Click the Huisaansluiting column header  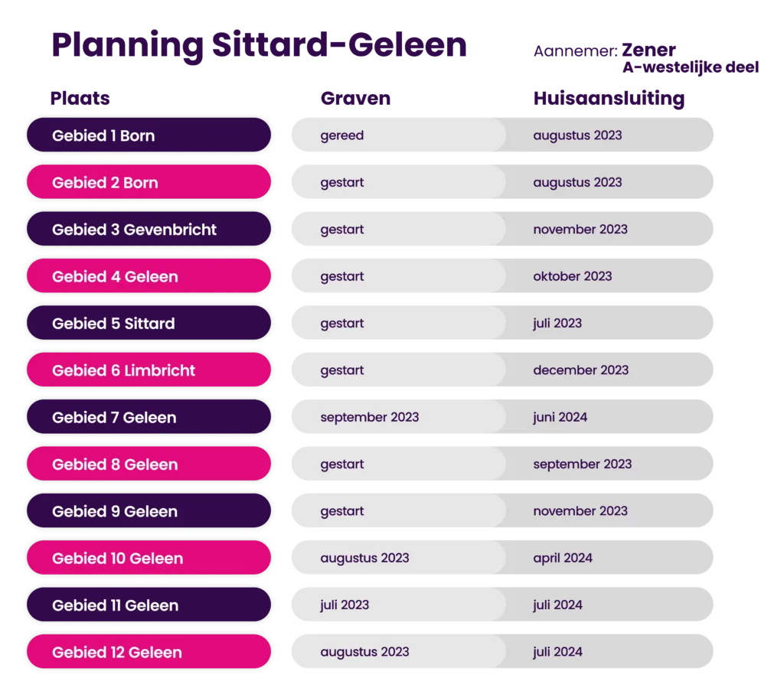click(x=609, y=99)
